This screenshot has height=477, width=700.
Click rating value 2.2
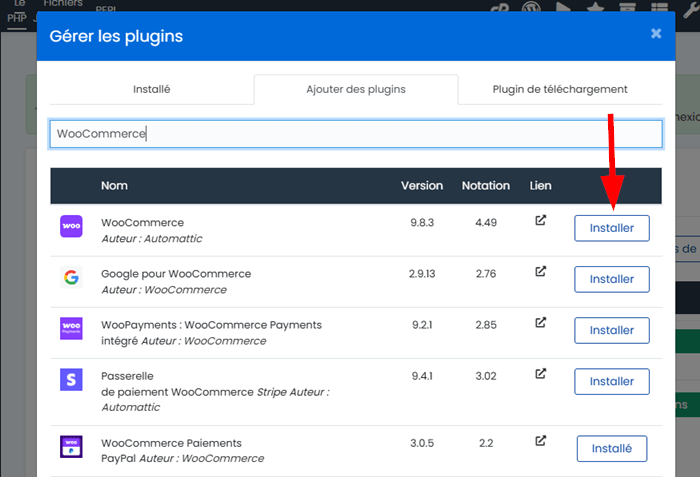(486, 443)
